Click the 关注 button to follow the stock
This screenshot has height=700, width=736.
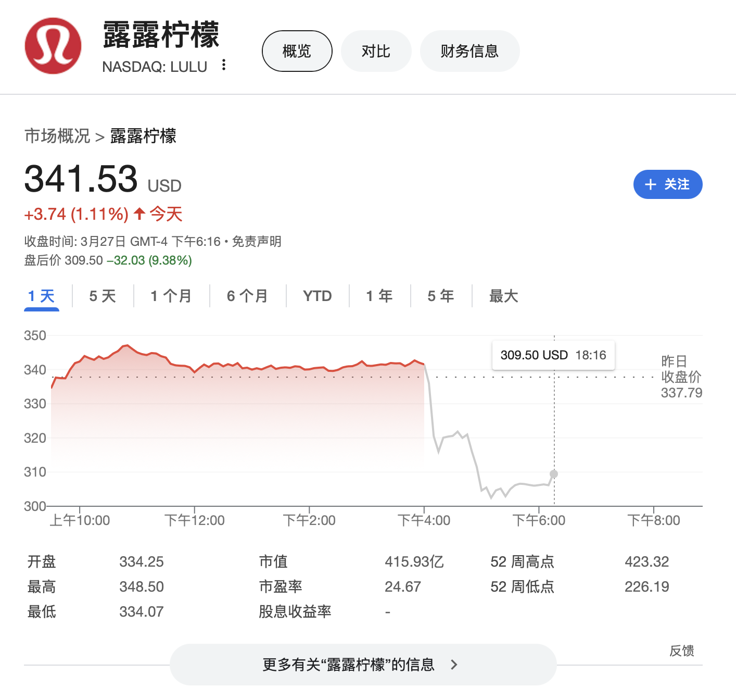[x=668, y=184]
